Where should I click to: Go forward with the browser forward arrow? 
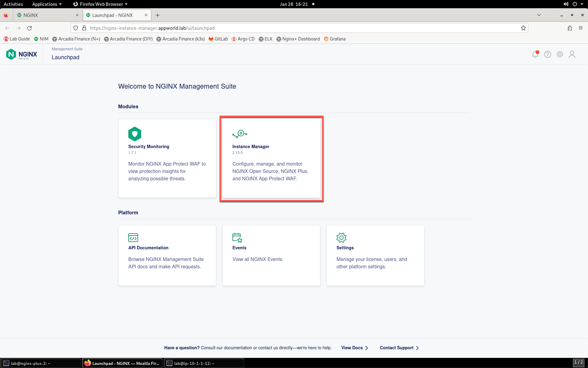[x=18, y=28]
